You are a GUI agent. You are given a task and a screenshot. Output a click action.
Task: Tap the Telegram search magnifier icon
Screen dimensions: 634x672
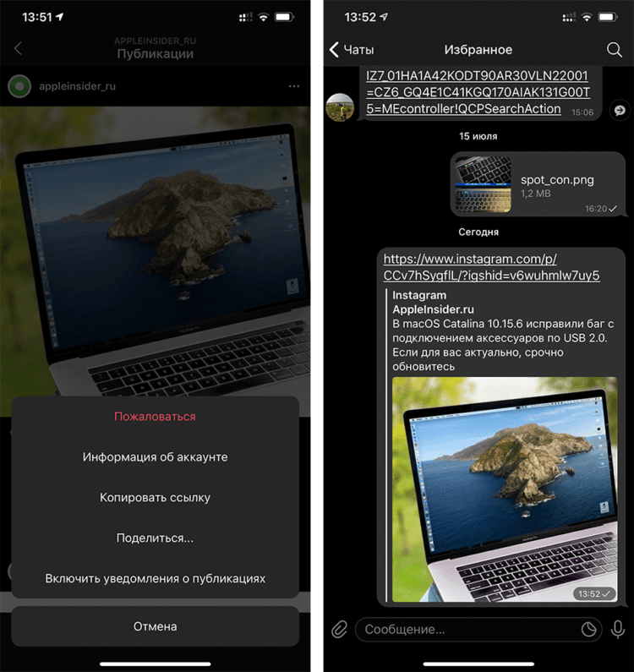614,50
